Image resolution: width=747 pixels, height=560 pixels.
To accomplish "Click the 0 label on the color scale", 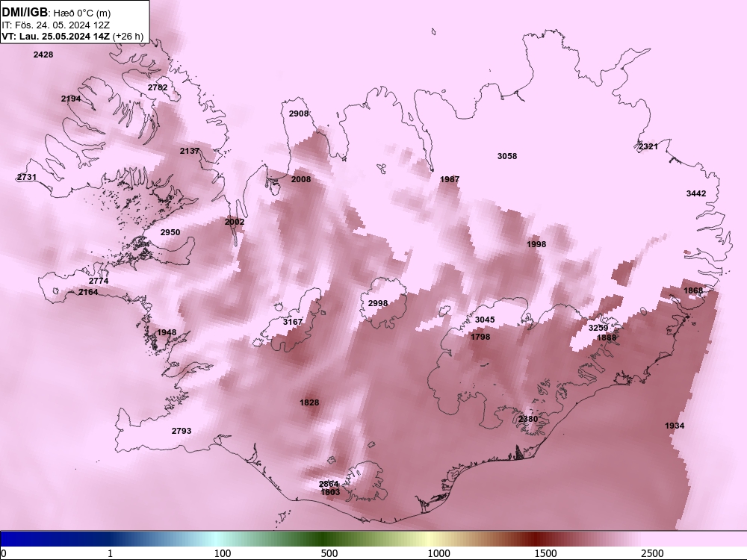I will click(4, 553).
